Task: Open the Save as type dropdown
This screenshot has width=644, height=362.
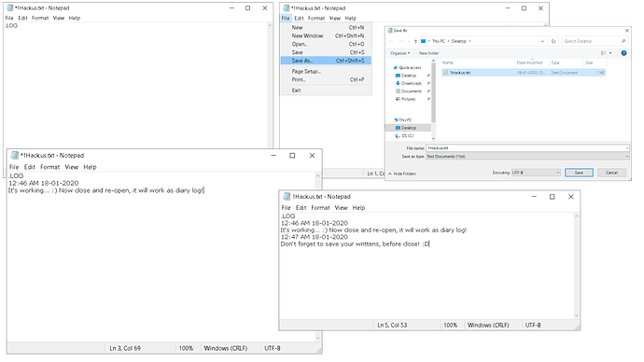Action: 527,157
